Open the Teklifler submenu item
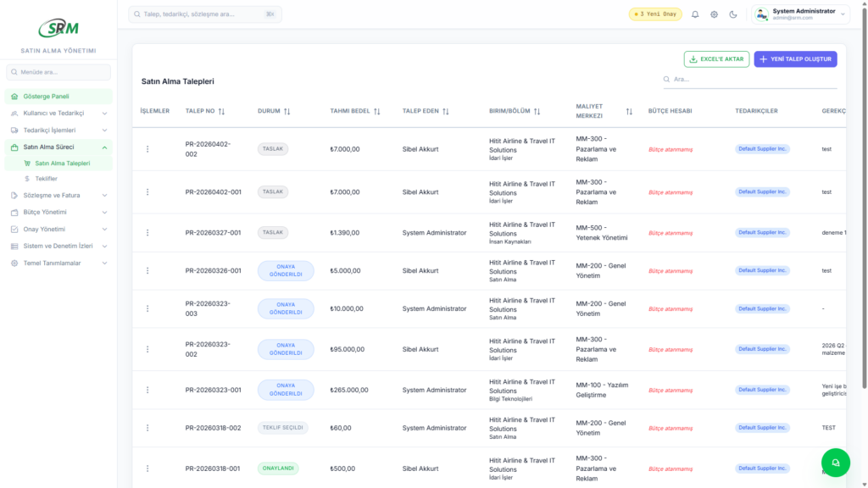 tap(46, 179)
